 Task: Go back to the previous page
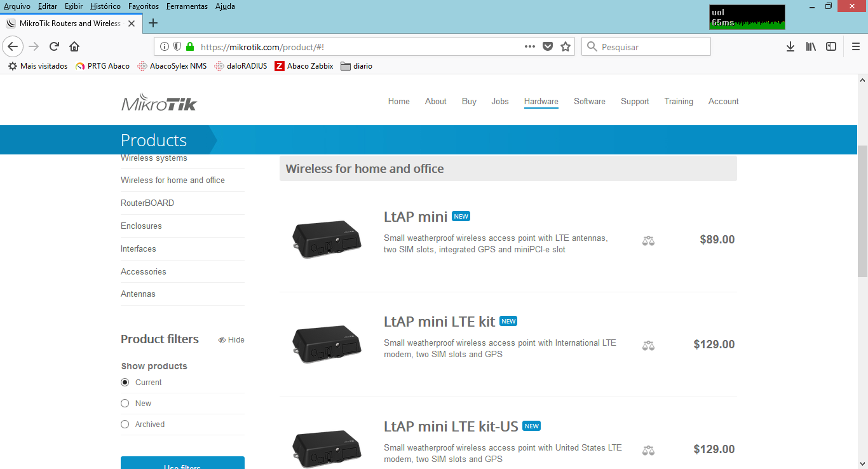click(13, 46)
